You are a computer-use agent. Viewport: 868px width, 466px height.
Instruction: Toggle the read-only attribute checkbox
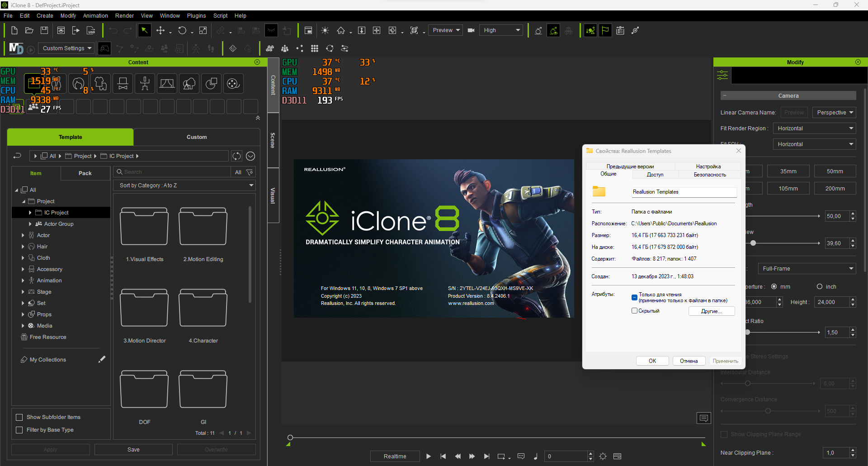(634, 297)
